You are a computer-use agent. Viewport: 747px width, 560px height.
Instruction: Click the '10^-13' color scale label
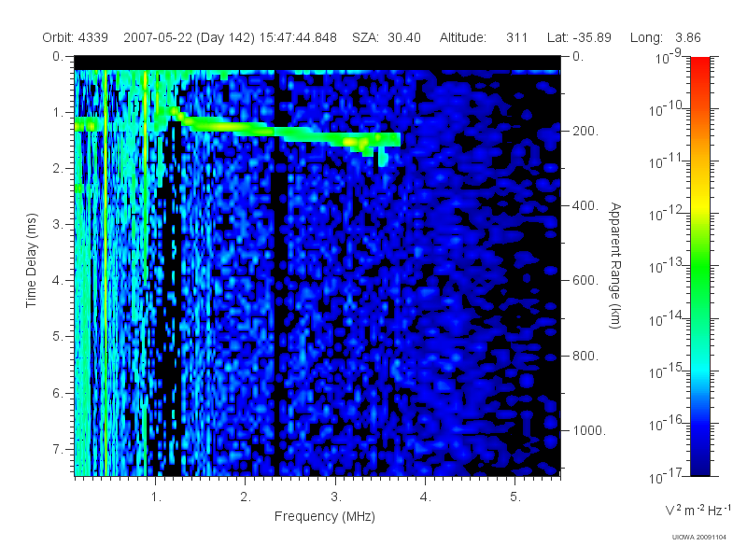[x=668, y=266]
